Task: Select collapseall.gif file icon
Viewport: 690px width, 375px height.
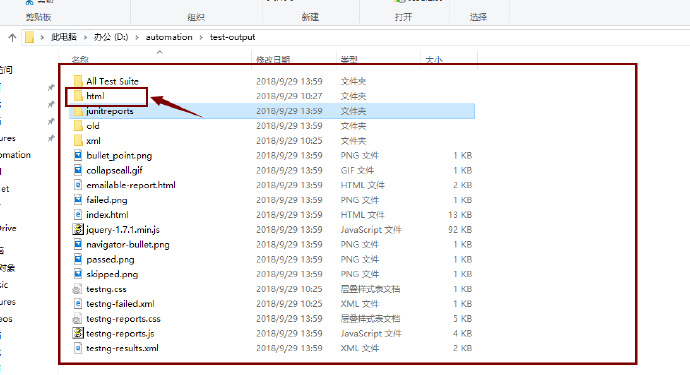Action: (78, 170)
